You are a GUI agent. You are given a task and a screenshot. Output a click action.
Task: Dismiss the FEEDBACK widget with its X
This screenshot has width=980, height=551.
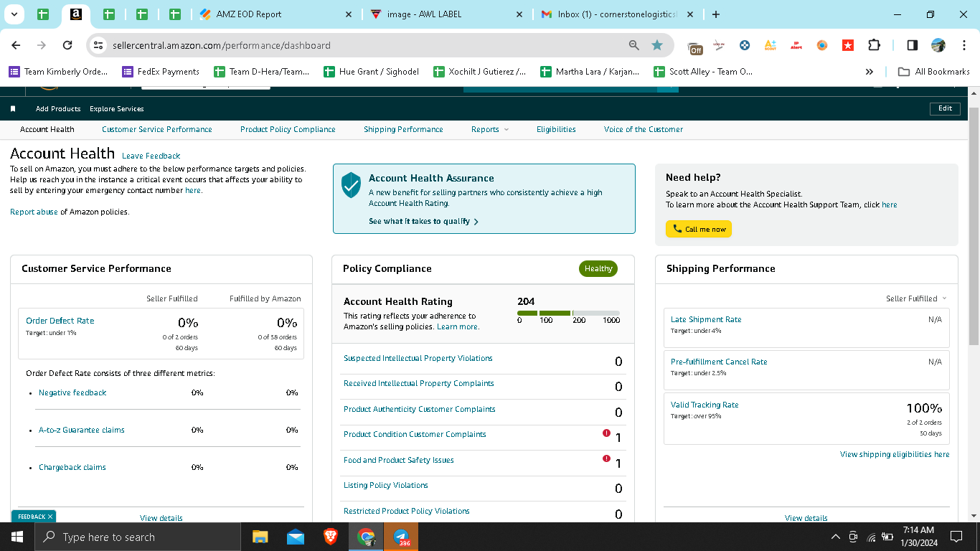[x=50, y=517]
